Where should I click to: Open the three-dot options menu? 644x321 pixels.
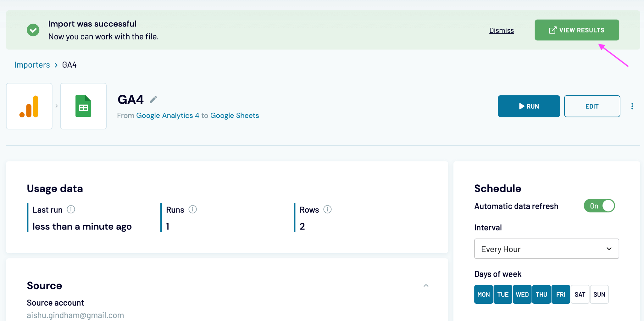(632, 106)
